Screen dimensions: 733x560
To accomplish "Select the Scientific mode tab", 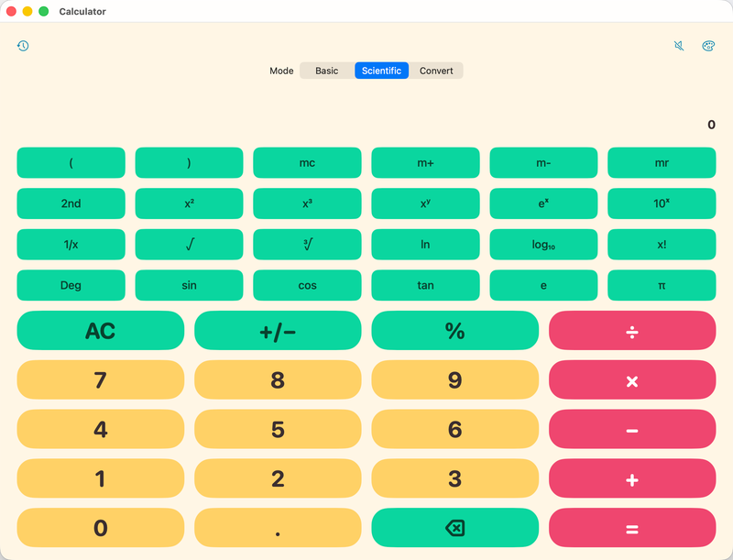I will pos(381,71).
